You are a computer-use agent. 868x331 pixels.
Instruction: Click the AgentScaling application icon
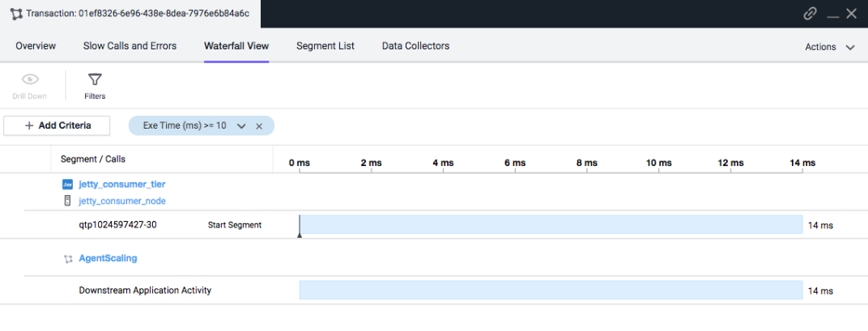[x=68, y=258]
